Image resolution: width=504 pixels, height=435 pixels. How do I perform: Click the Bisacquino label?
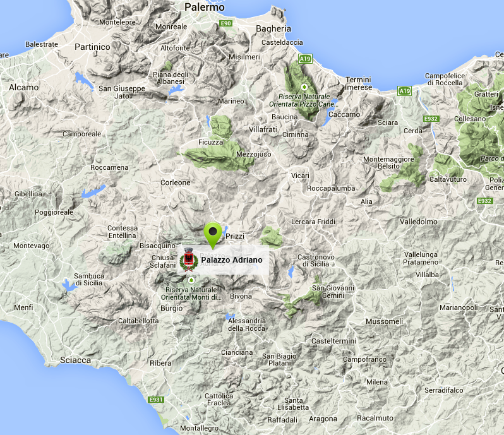pos(157,246)
